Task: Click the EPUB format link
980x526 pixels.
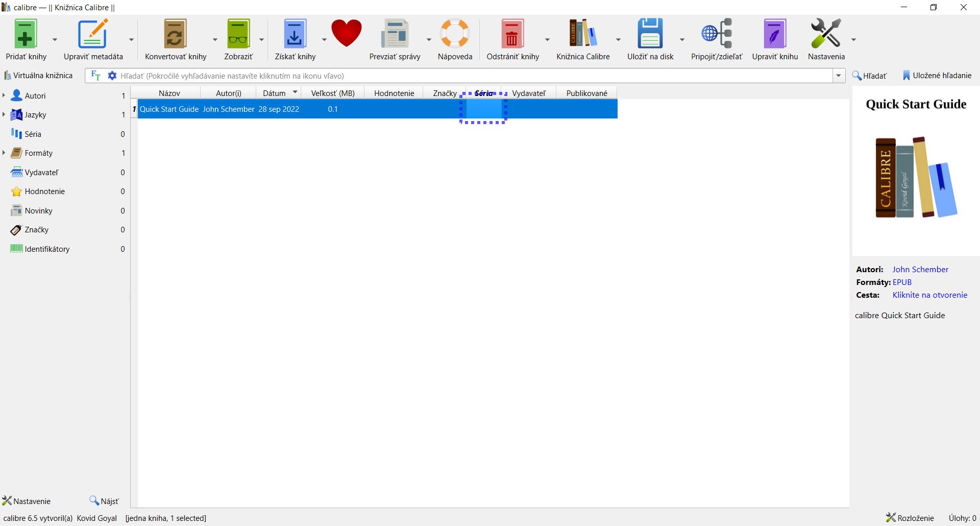Action: [902, 282]
